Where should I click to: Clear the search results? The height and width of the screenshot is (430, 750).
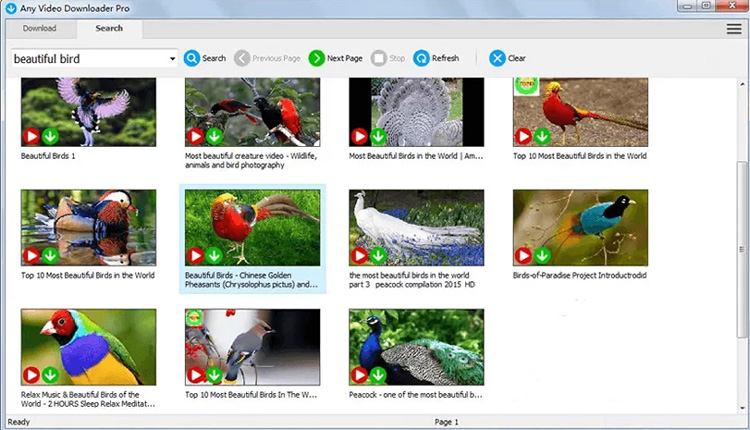[507, 58]
